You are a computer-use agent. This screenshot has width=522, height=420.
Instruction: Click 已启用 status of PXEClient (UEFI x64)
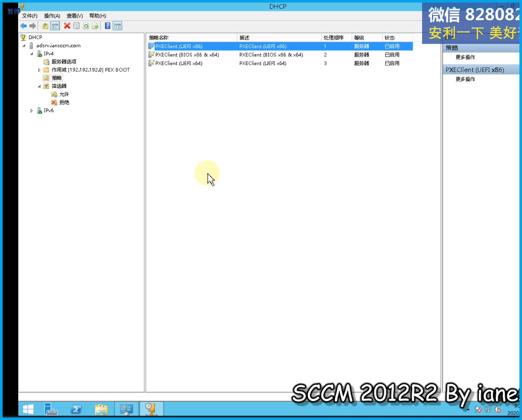[x=392, y=63]
